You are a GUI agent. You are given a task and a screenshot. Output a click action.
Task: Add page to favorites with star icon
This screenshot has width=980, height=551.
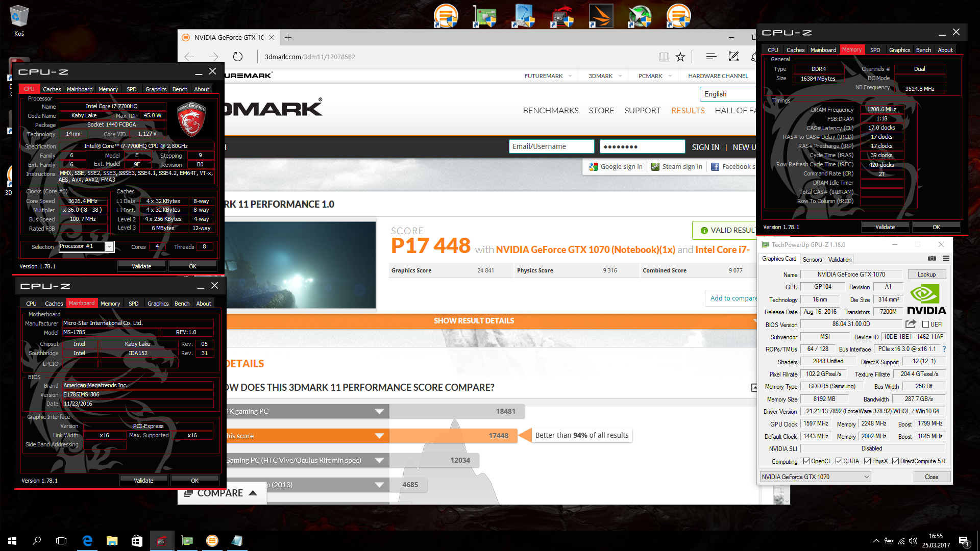(x=680, y=57)
